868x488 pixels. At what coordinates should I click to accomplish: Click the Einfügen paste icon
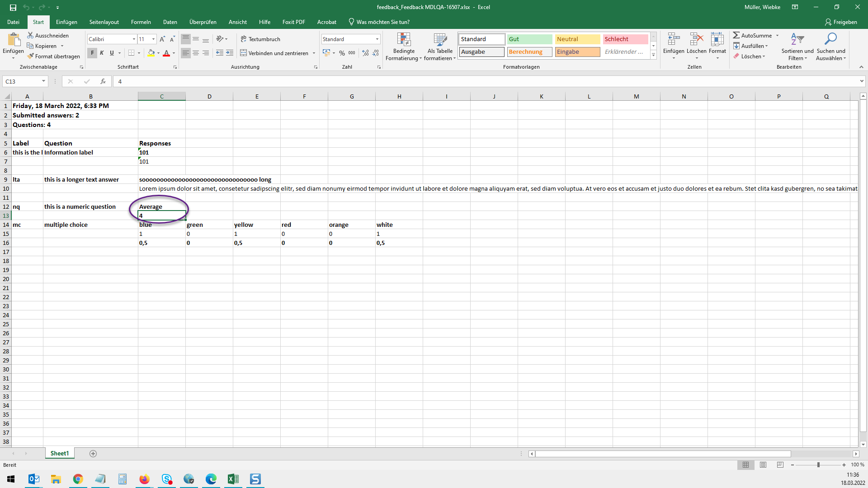pos(14,40)
